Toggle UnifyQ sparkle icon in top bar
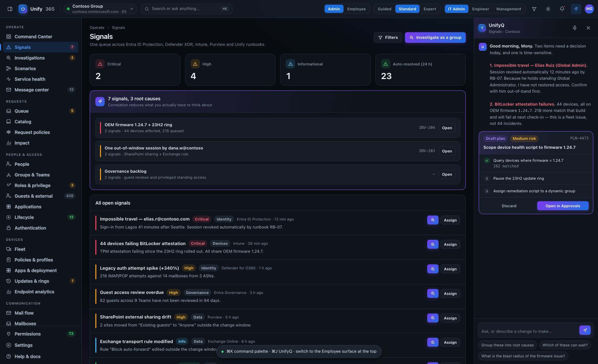Image resolution: width=598 pixels, height=364 pixels. point(576,9)
